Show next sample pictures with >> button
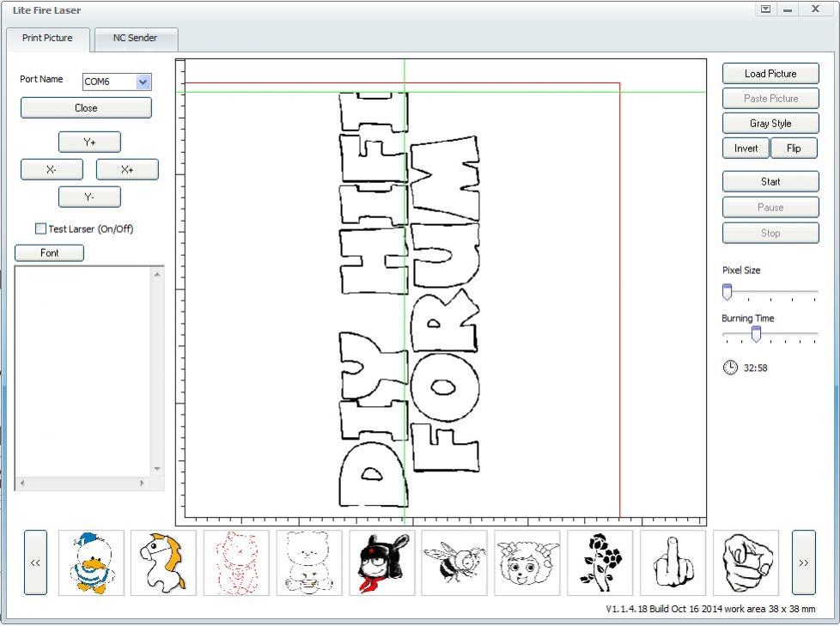Screen dimensions: 840x626 tap(804, 562)
